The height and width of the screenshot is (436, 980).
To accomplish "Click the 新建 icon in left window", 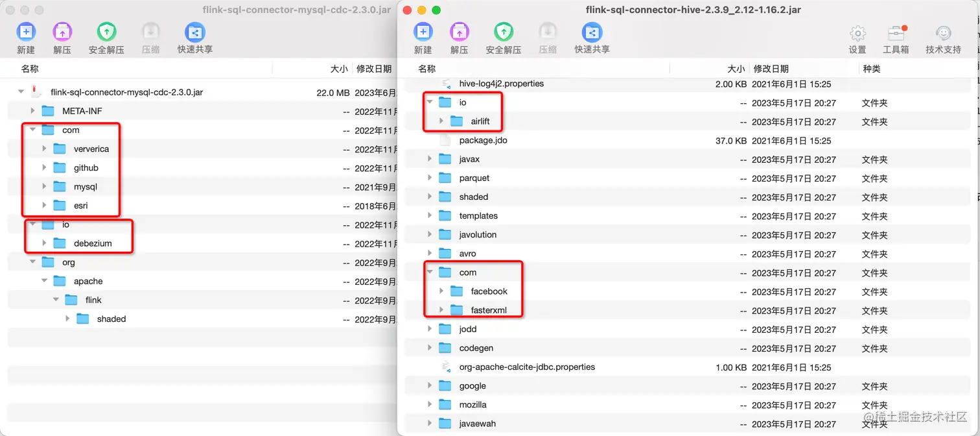I will pyautogui.click(x=26, y=32).
